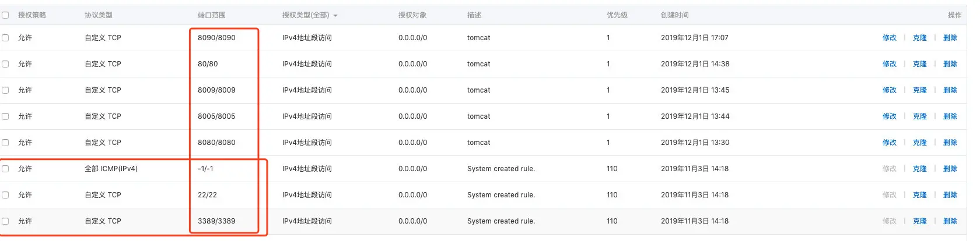This screenshot has height=241, width=980.
Task: Select checkbox for the 80/80 rule
Action: pyautogui.click(x=5, y=64)
